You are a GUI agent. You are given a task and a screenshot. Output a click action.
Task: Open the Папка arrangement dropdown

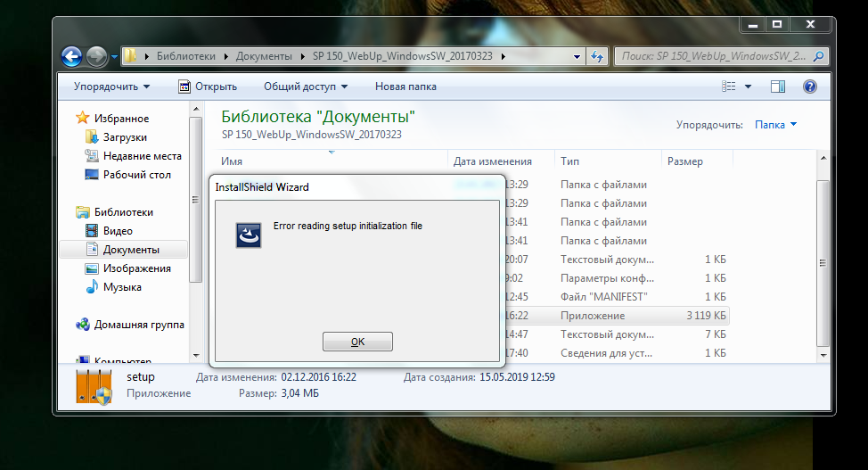(x=775, y=125)
